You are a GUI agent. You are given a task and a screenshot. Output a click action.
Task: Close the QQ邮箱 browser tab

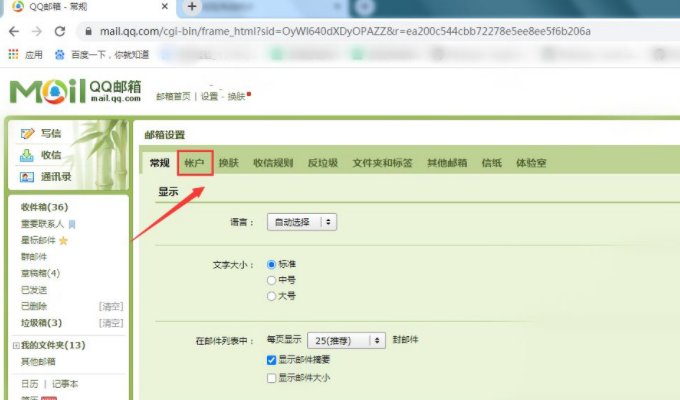[x=165, y=7]
